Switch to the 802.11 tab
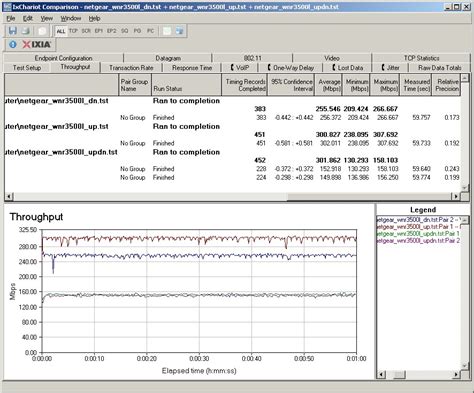Viewport: 474px width, 393px height. pos(253,58)
